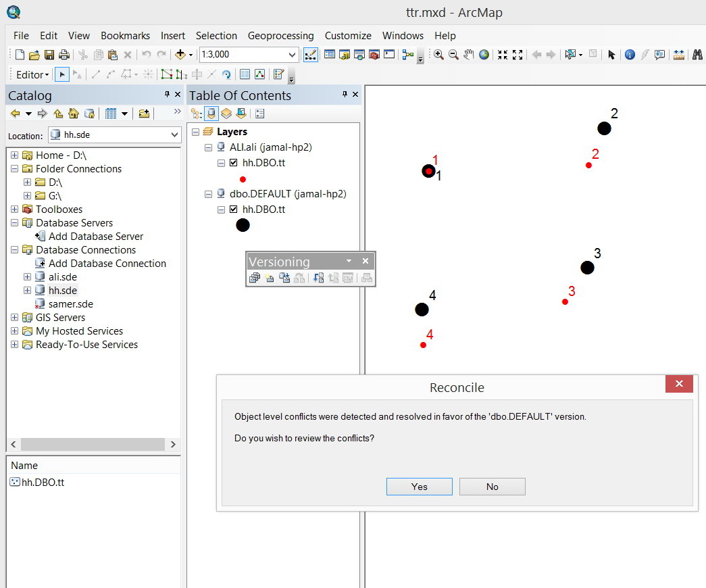
Task: Click the New Map File icon
Action: coord(20,55)
